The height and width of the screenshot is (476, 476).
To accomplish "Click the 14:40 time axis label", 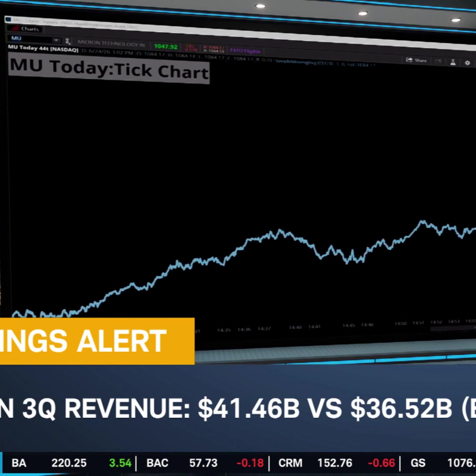I will pyautogui.click(x=295, y=327).
